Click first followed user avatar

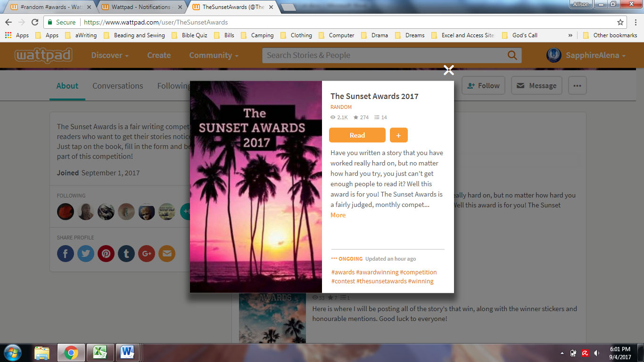click(66, 212)
